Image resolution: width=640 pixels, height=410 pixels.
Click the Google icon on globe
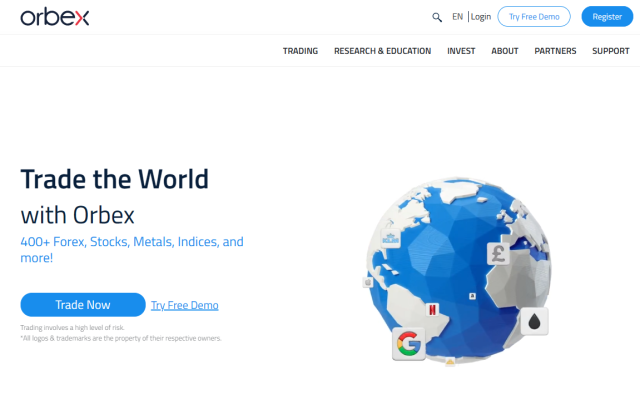click(409, 344)
